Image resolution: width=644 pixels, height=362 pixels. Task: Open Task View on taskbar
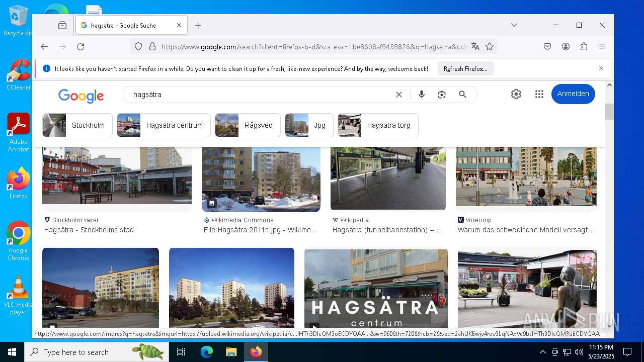click(x=181, y=352)
